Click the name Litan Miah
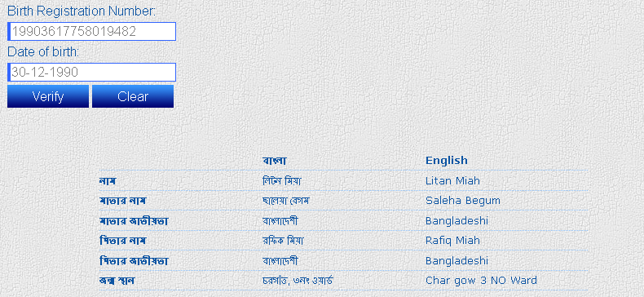Screen dimensions: 644x297 [x=452, y=180]
